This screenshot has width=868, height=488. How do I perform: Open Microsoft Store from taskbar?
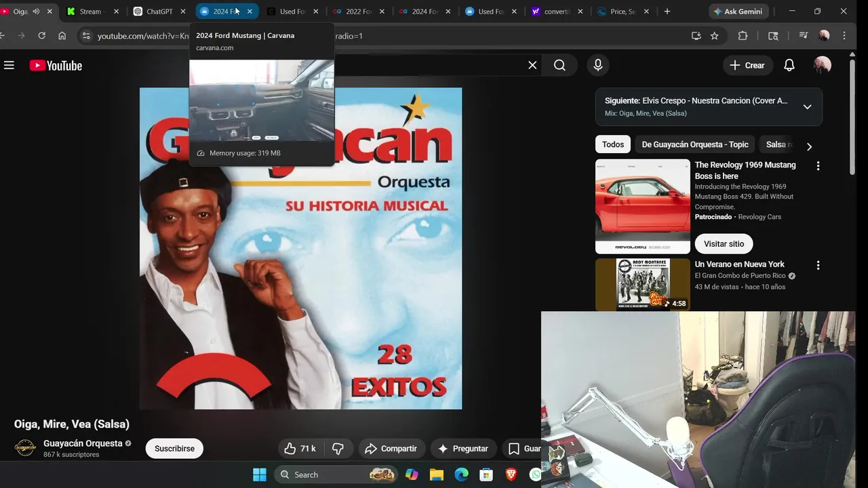(486, 474)
